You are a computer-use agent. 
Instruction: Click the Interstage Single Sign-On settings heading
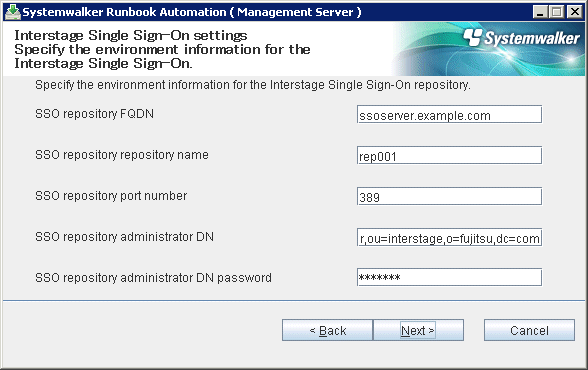(130, 36)
